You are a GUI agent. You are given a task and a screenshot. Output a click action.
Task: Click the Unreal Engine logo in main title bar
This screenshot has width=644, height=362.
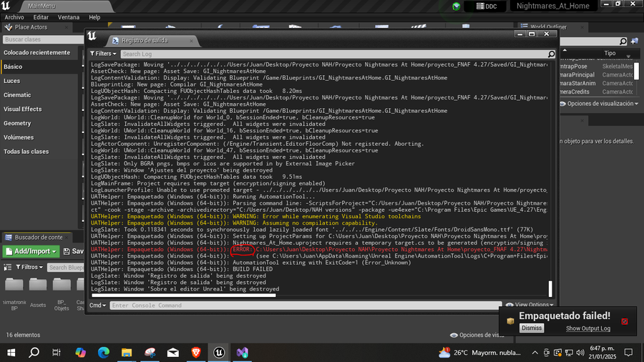pyautogui.click(x=6, y=6)
